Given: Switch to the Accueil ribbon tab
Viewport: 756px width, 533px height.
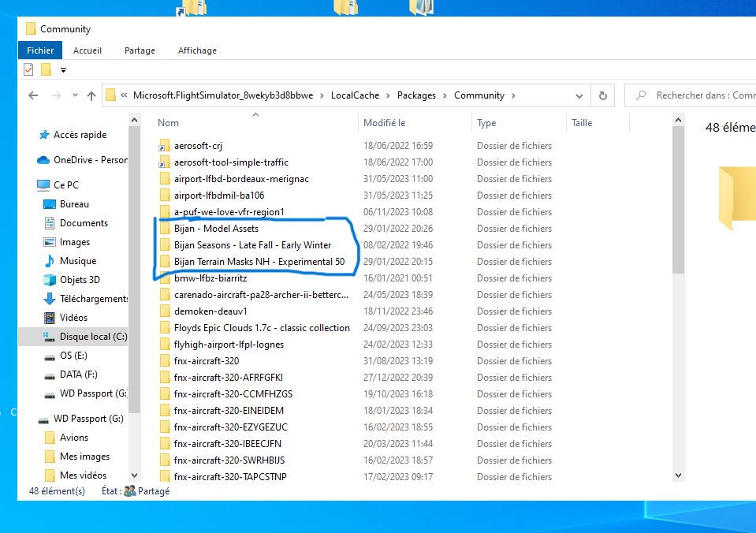Looking at the screenshot, I should pos(88,50).
